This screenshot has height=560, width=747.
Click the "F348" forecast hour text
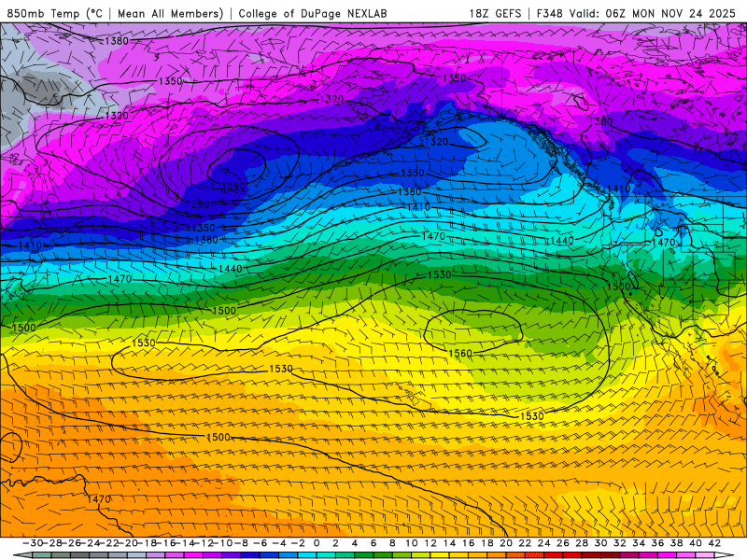coord(549,13)
